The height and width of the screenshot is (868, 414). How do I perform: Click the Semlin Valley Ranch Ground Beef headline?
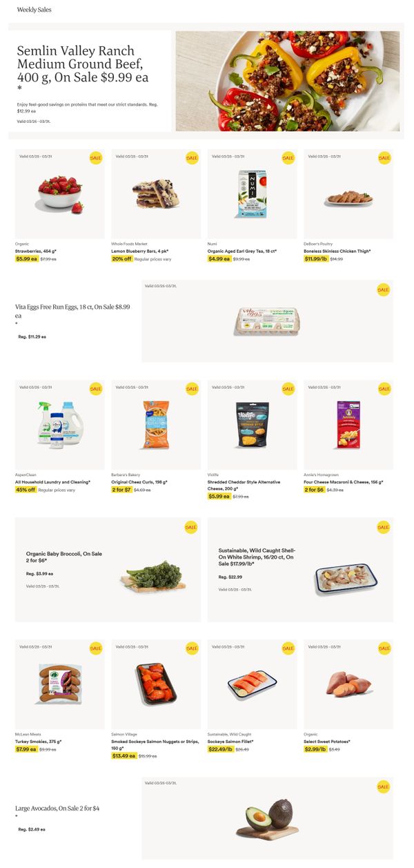(x=82, y=64)
